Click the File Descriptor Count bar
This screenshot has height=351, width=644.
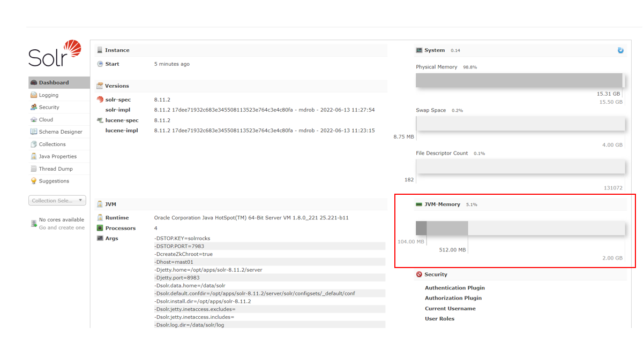(520, 166)
